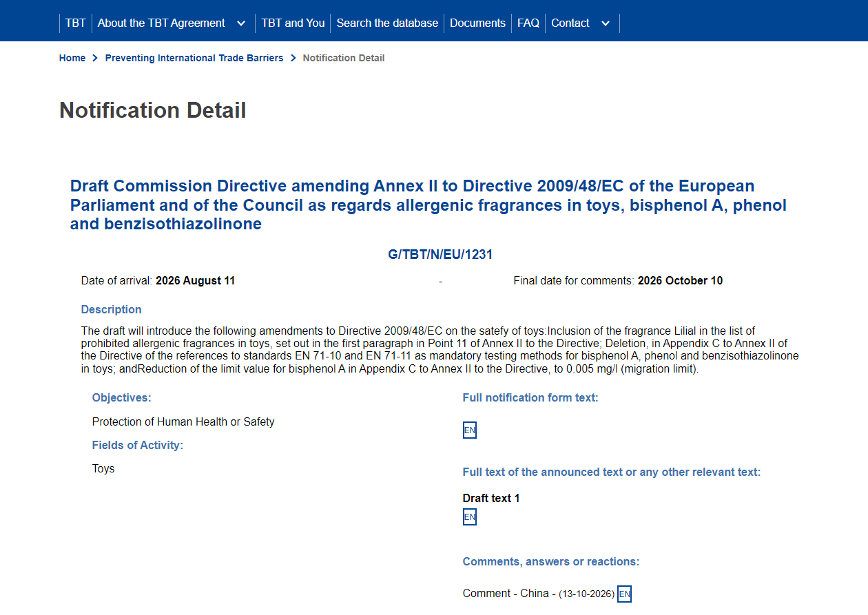Viewport: 868px width, 615px height.
Task: Select the Notification Detail breadcrumb text
Action: pyautogui.click(x=344, y=58)
